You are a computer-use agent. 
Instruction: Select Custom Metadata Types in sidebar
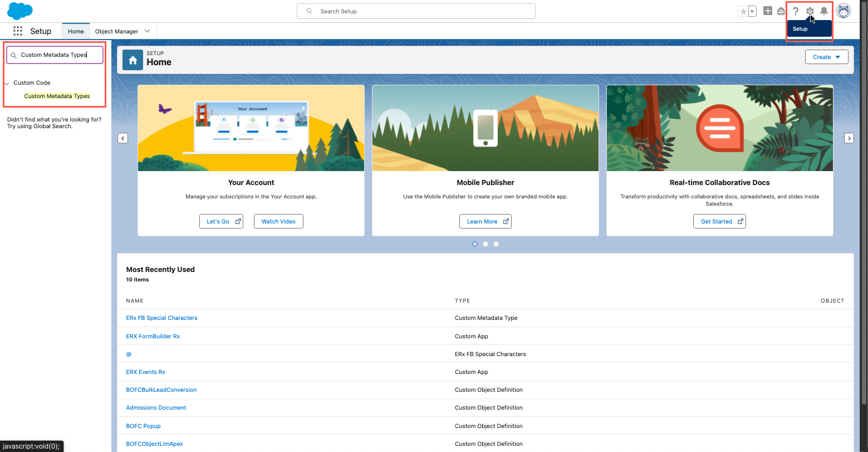[57, 96]
